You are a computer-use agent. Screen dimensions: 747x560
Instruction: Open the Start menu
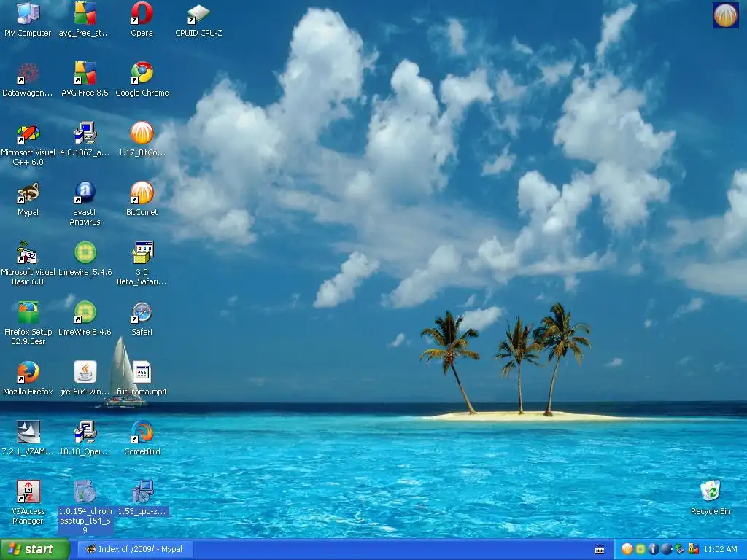pos(35,549)
